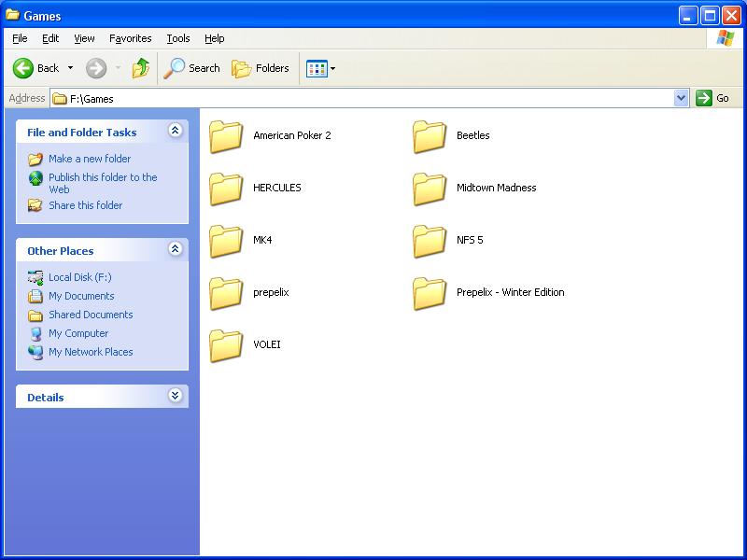
Task: Collapse the Other Places panel
Action: (176, 248)
